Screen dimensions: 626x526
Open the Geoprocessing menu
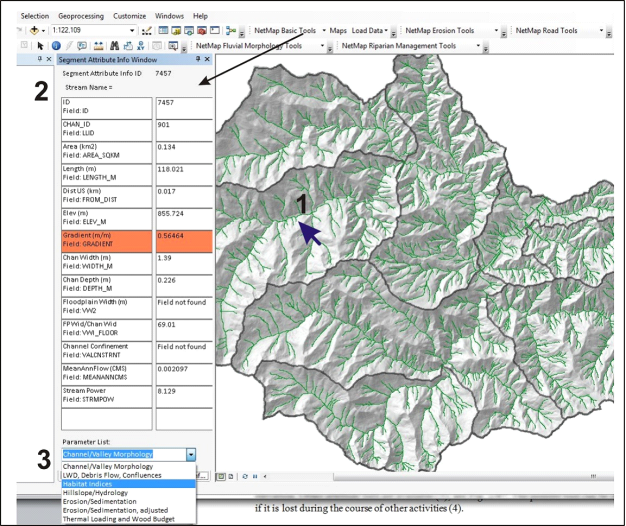point(80,16)
